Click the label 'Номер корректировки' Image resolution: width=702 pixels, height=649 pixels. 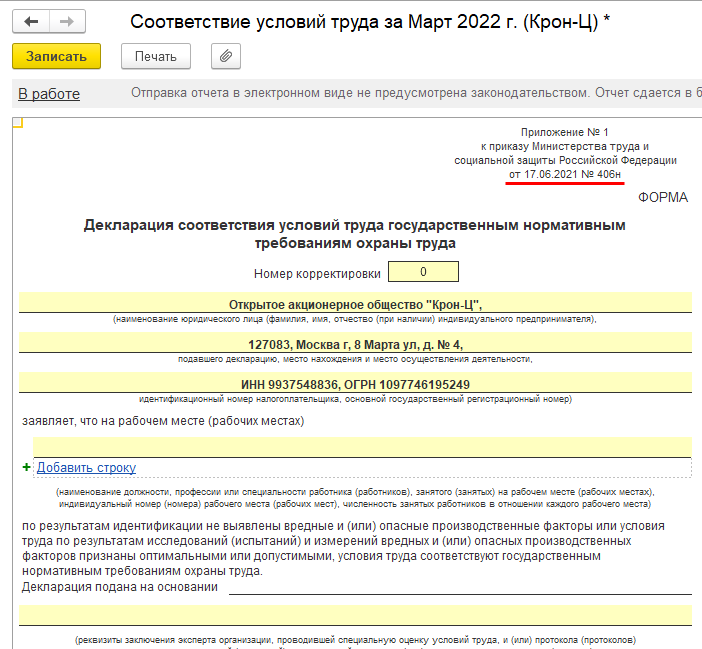(x=317, y=273)
